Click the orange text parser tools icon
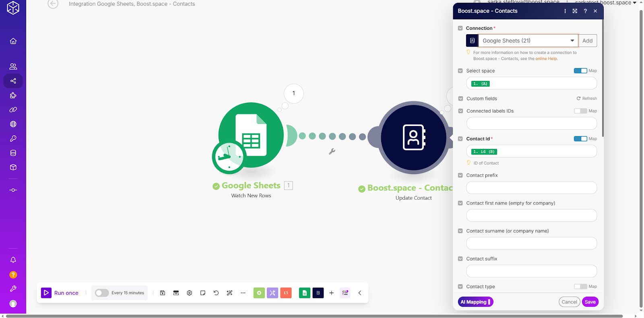This screenshot has height=318, width=644. (286, 293)
